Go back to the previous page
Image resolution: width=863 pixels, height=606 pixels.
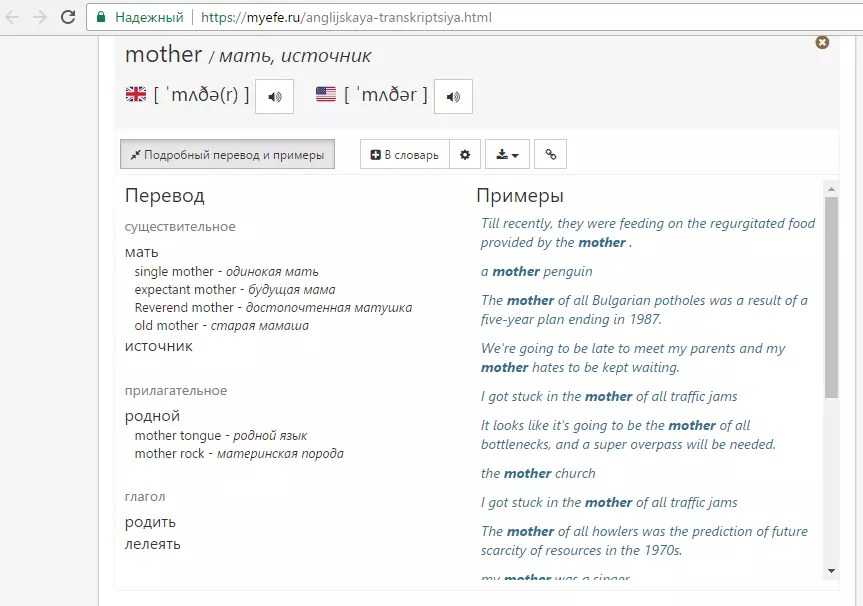point(14,17)
